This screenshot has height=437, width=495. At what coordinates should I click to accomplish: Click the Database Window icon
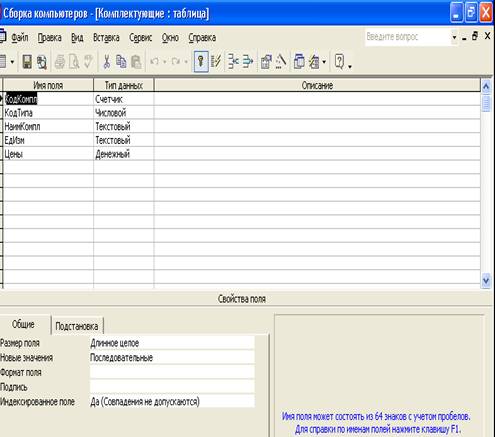click(x=299, y=62)
